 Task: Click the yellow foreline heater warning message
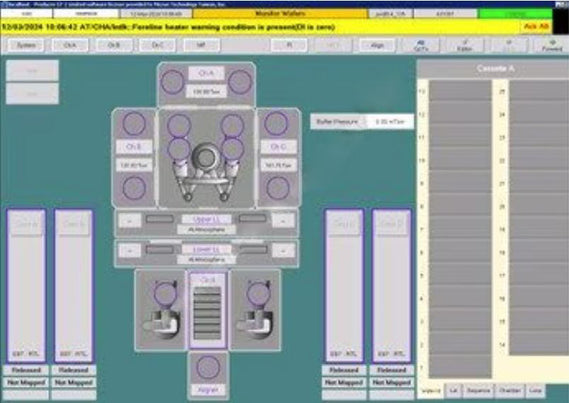[x=169, y=27]
